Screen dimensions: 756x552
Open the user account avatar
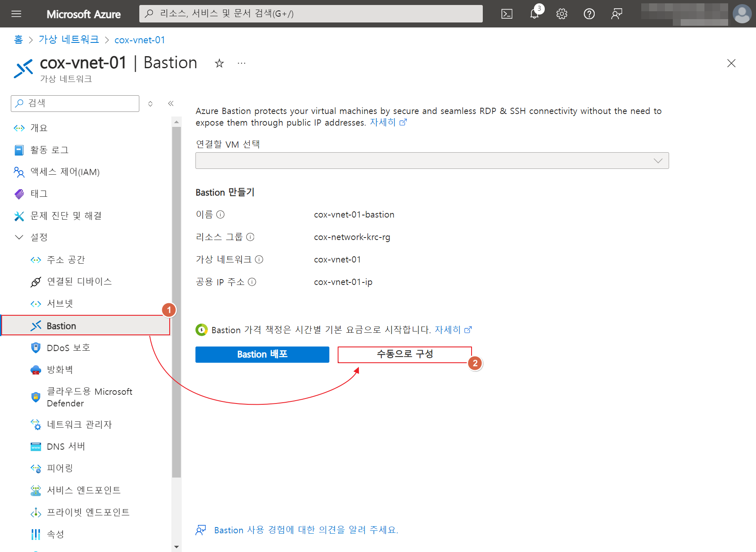point(742,14)
